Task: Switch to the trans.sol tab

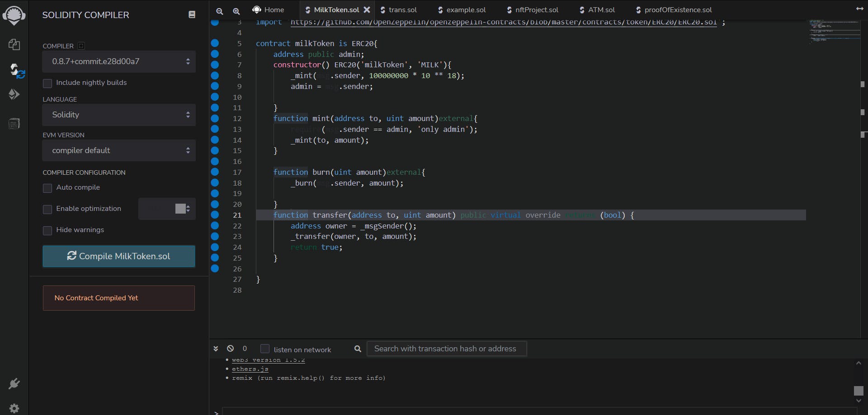Action: 399,9
